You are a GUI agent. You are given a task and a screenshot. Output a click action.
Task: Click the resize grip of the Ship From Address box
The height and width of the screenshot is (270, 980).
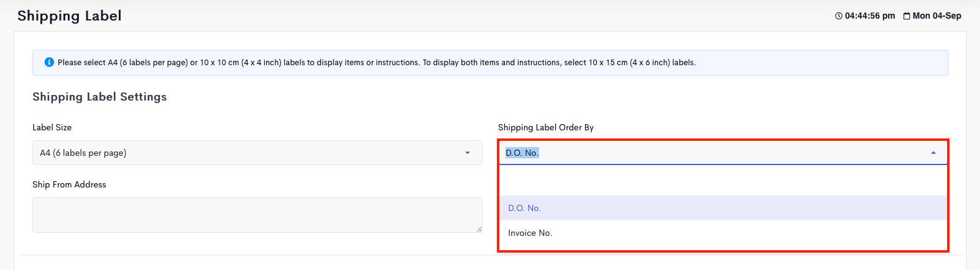pos(478,228)
